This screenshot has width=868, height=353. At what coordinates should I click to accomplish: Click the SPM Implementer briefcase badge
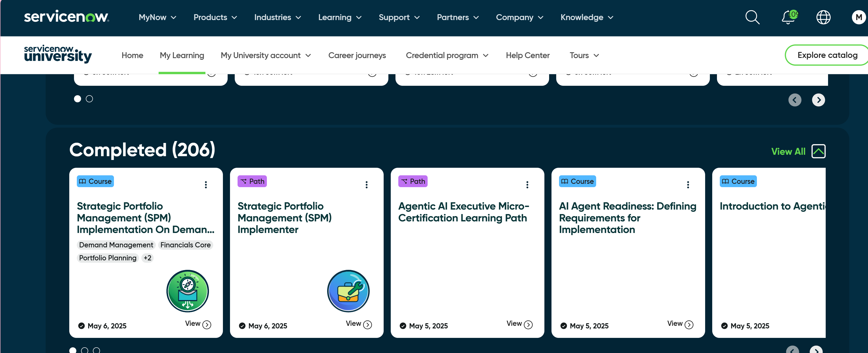click(x=348, y=291)
